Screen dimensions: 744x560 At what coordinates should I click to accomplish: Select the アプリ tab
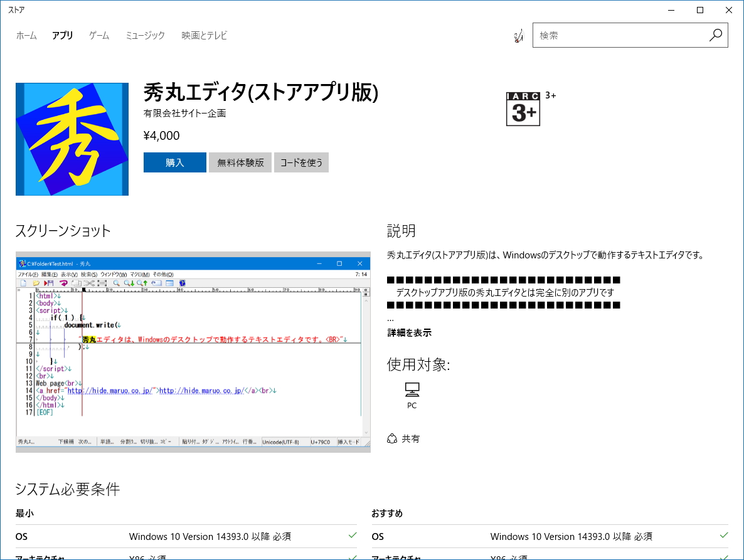pos(63,36)
